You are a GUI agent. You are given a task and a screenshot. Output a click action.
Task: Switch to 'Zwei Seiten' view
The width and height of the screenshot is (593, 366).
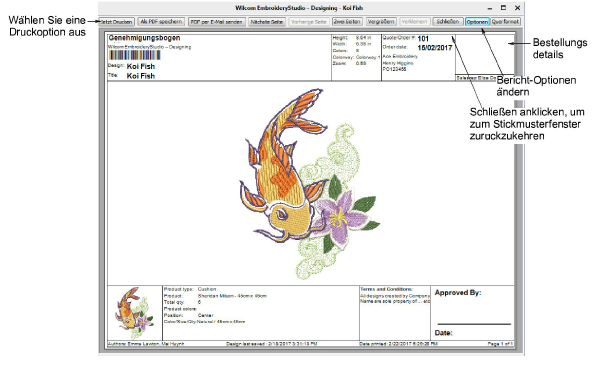pos(347,22)
